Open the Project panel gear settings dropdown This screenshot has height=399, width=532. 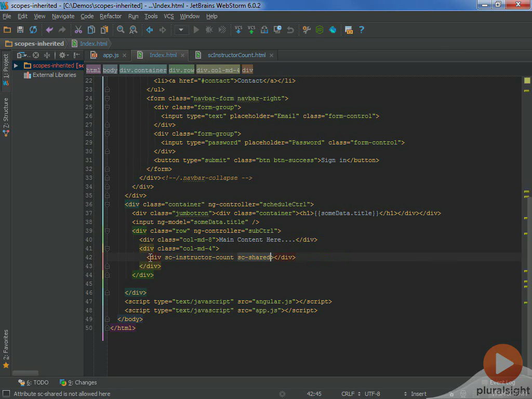point(63,55)
